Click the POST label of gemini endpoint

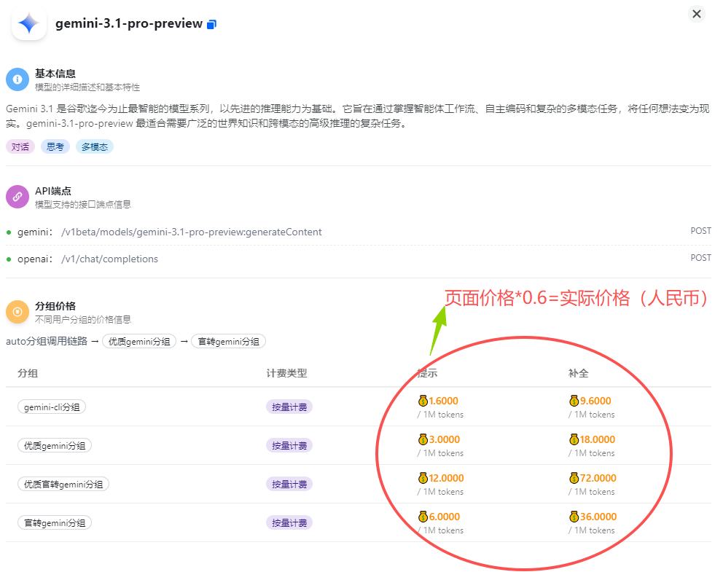click(701, 231)
